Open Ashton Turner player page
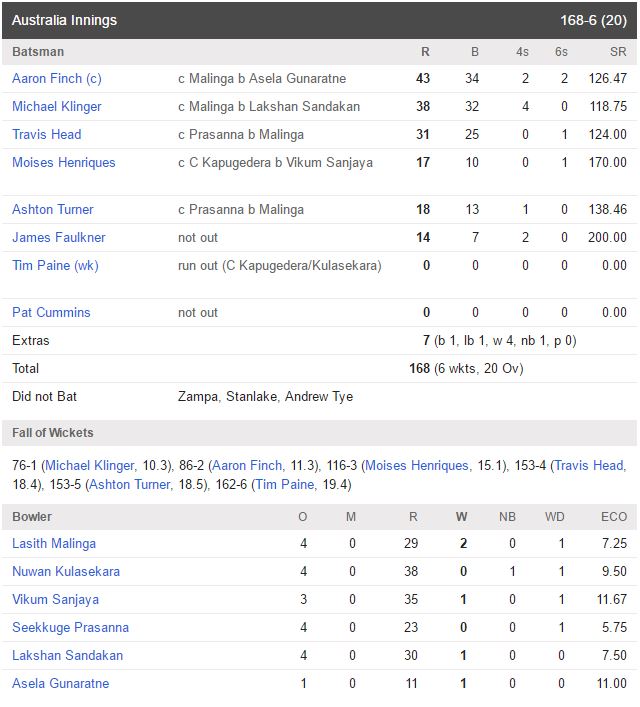The height and width of the screenshot is (707, 640). point(53,209)
